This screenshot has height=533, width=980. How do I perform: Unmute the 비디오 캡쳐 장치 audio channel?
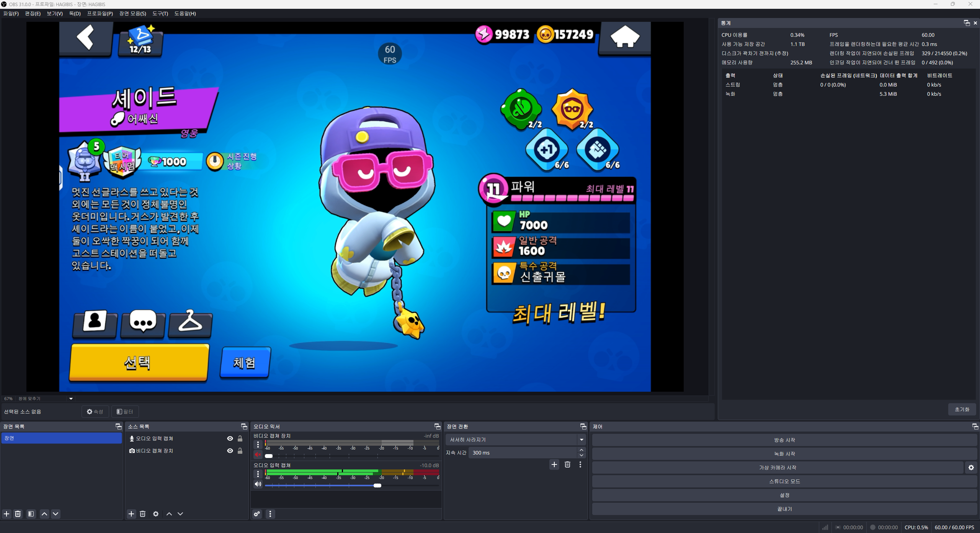258,455
